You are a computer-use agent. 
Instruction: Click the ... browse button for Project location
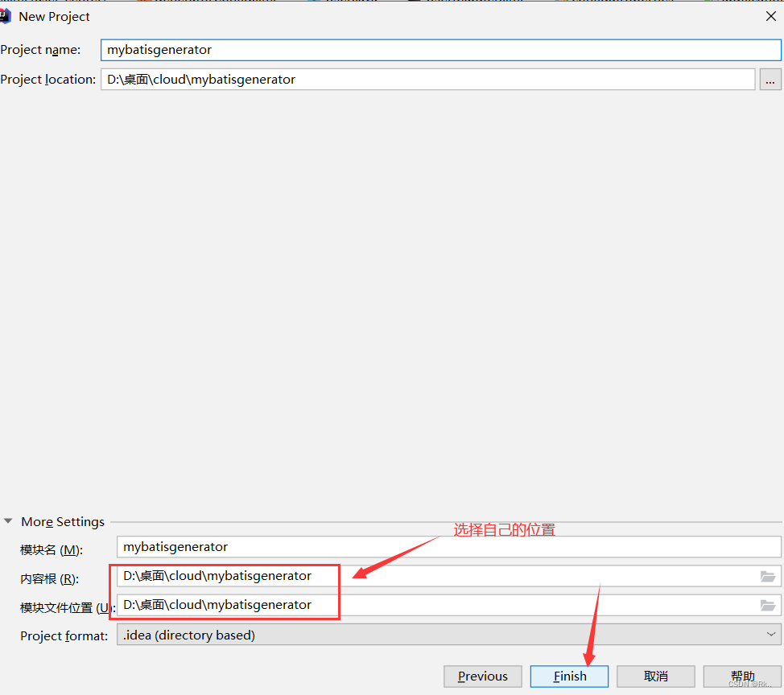point(770,79)
